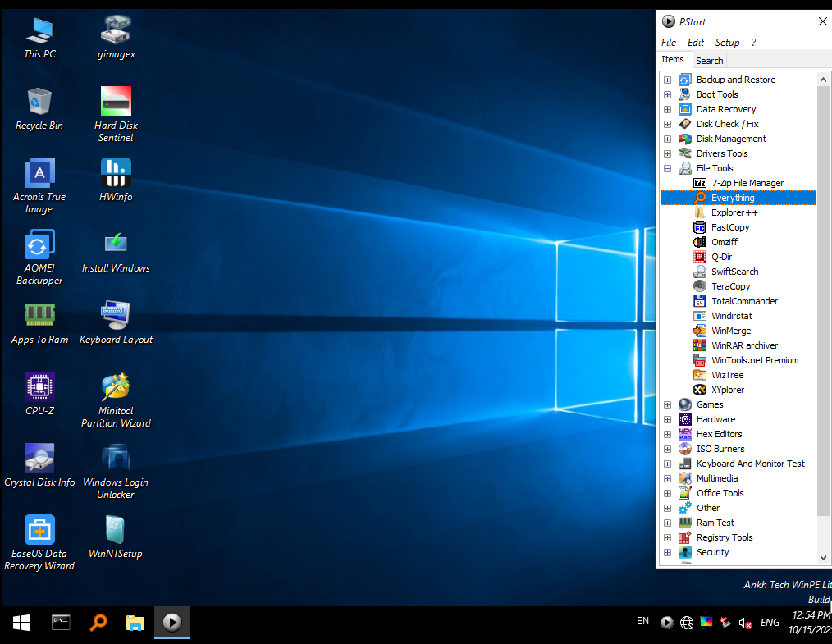Click the Windows Login Unlocker icon
Image resolution: width=832 pixels, height=644 pixels.
(116, 459)
